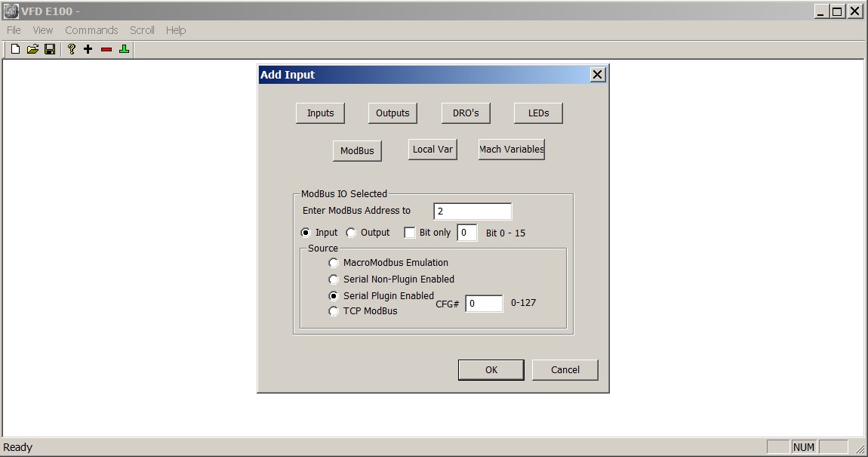
Task: Click the black plus add icon
Action: [x=88, y=49]
